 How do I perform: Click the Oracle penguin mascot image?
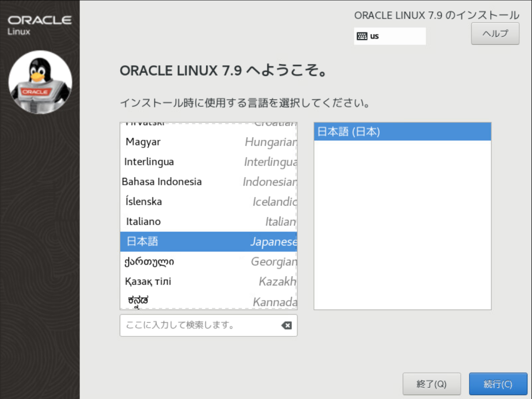[40, 82]
